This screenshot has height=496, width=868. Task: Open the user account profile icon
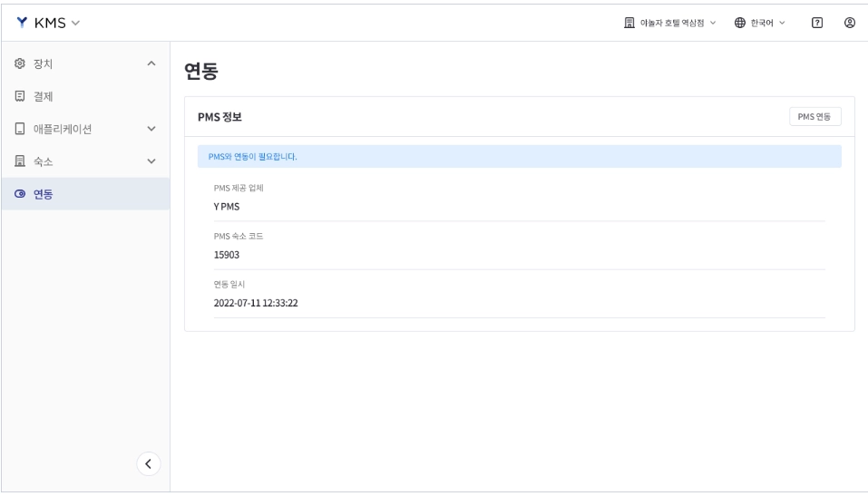(850, 23)
